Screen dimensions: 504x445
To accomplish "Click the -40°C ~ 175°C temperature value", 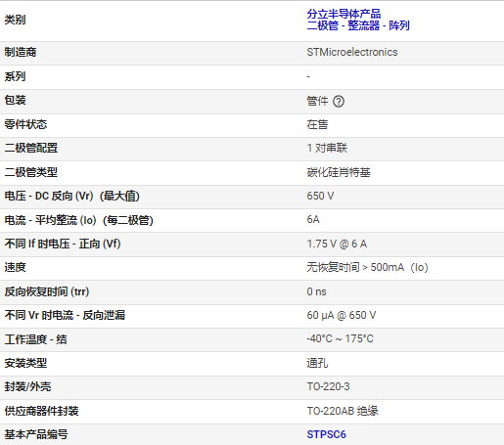I will 340,338.
